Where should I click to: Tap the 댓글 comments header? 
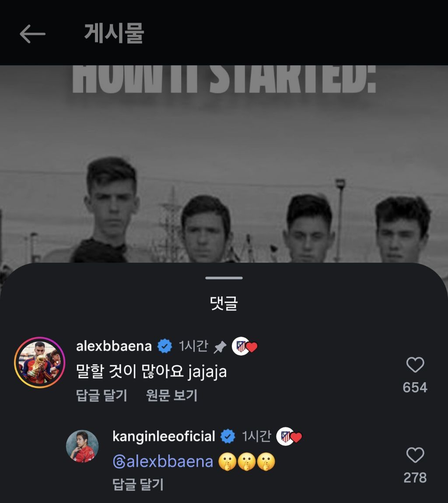pos(224,303)
